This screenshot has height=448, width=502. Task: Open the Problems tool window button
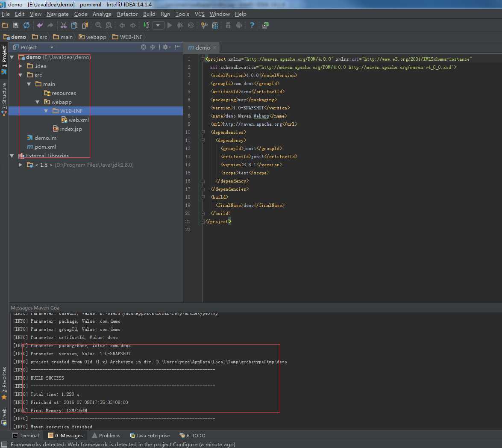[x=106, y=436]
